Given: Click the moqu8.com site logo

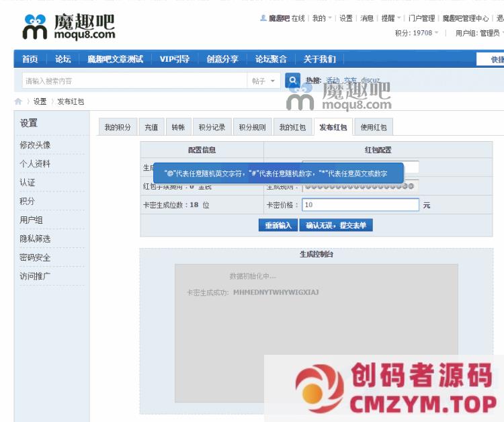Looking at the screenshot, I should pyautogui.click(x=69, y=28).
